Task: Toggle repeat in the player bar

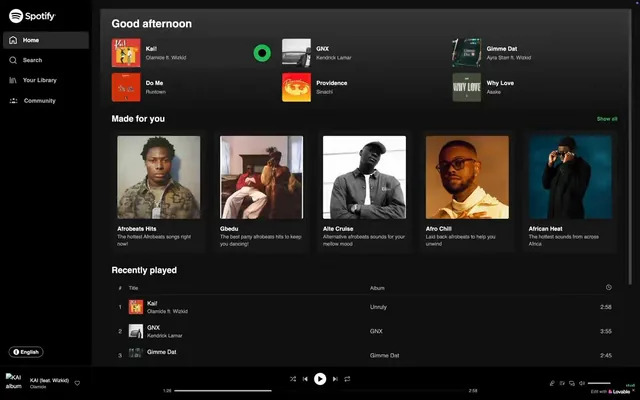Action: tap(347, 379)
